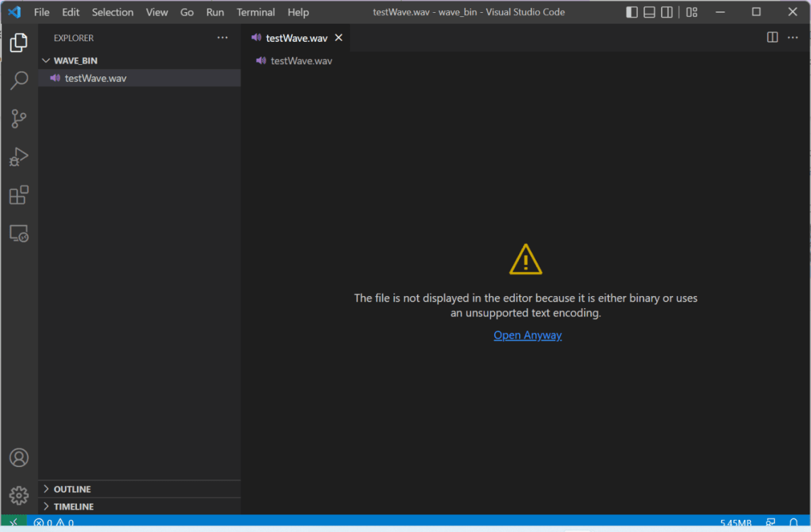Screen dimensions: 811x532
Task: Expand the OUTLINE section
Action: (140, 489)
